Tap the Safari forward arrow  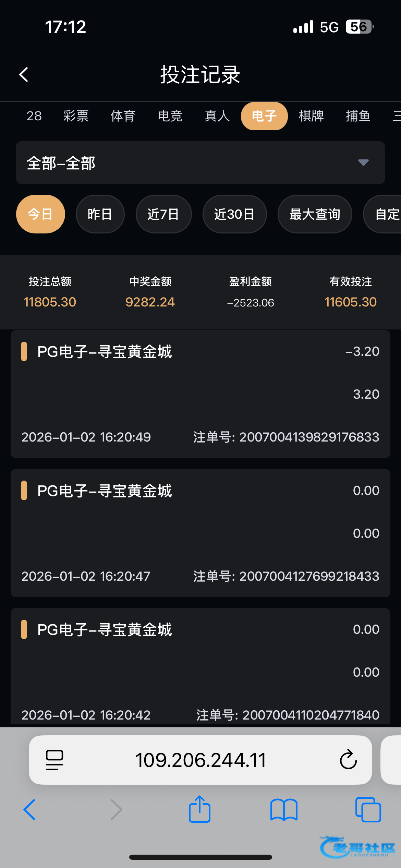(116, 809)
